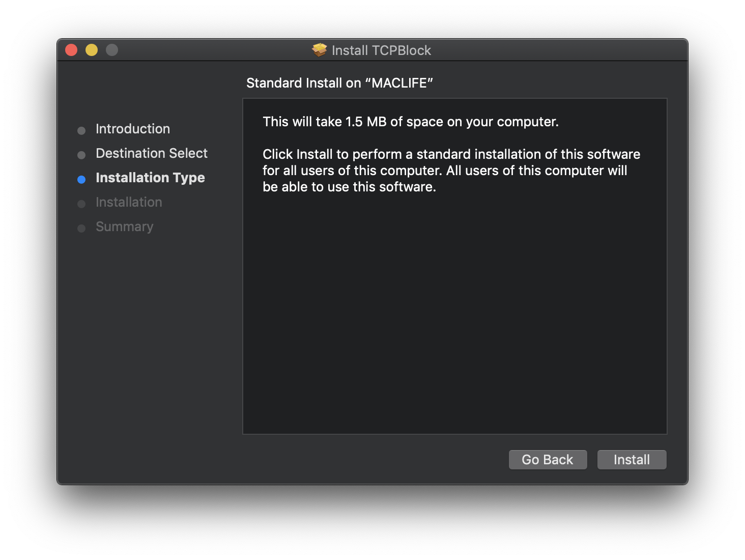The width and height of the screenshot is (745, 560).
Task: Click the Standard Install on MACLIFE heading
Action: (340, 82)
